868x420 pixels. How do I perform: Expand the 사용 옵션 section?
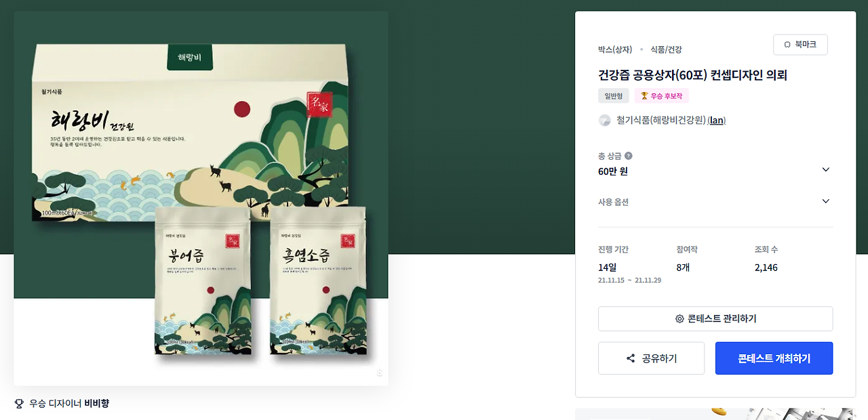click(x=715, y=202)
